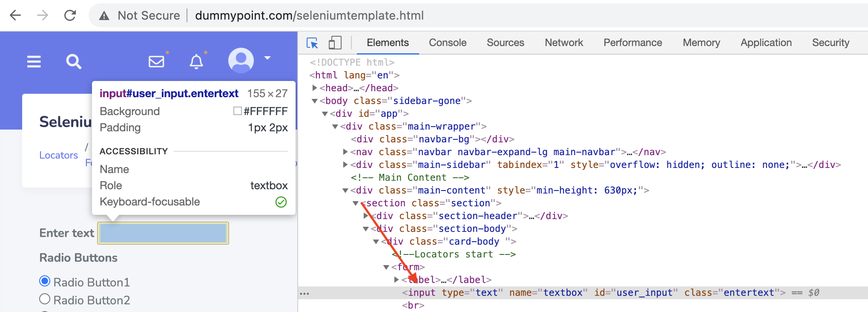
Task: Collapse the body sidebar-gone node
Action: (x=315, y=101)
